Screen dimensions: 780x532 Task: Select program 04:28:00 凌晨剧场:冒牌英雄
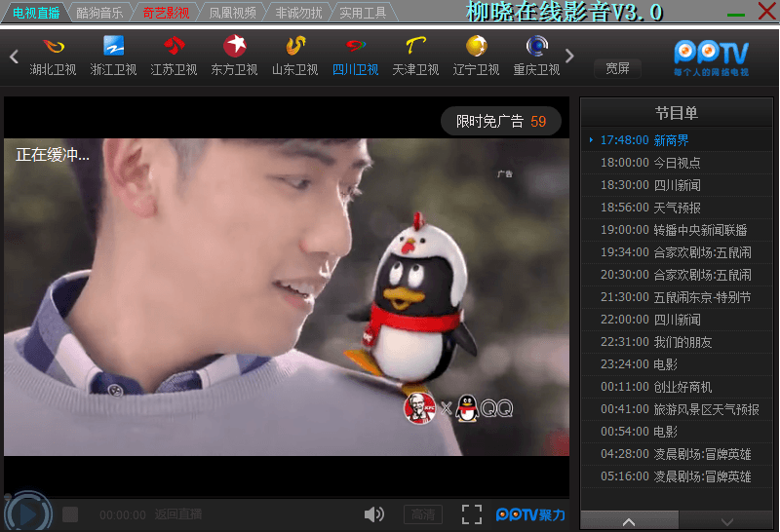pyautogui.click(x=677, y=454)
